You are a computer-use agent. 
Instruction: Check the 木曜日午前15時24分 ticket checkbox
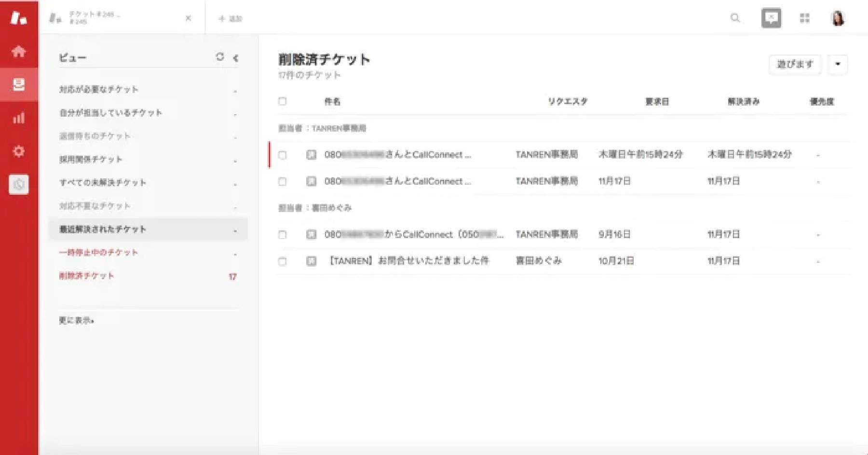[283, 155]
